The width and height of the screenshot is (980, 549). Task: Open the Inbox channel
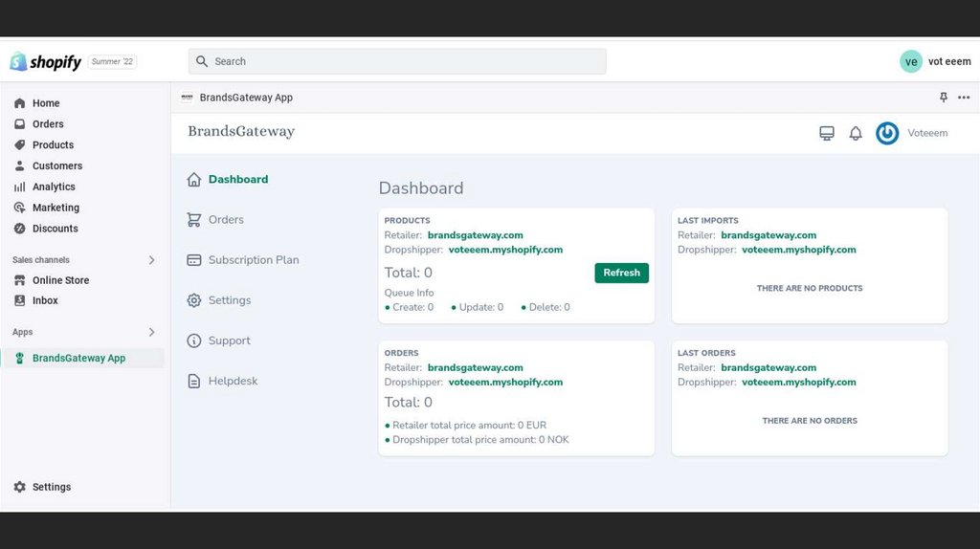click(x=45, y=300)
